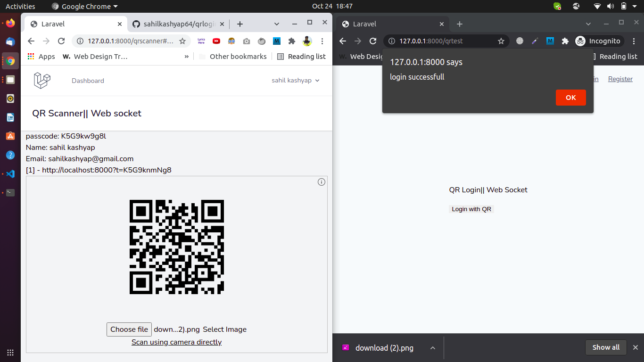Screen dimensions: 644x362
Task: Open the clock showing Oct 24 18:47
Action: [332, 6]
